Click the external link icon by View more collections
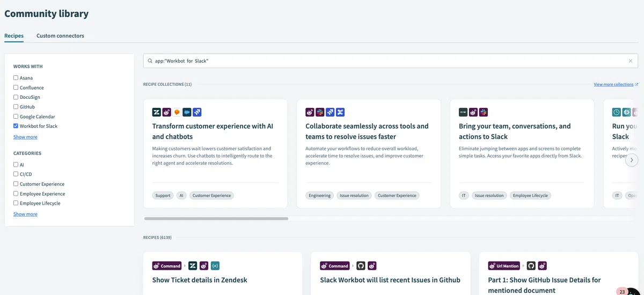The image size is (644, 295). click(636, 84)
